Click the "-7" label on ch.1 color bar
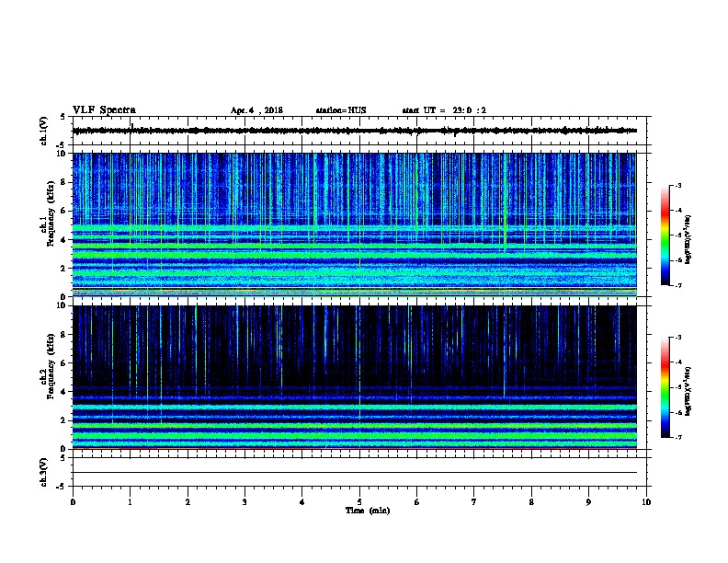Screen dimensions: 728x563 tap(677, 285)
